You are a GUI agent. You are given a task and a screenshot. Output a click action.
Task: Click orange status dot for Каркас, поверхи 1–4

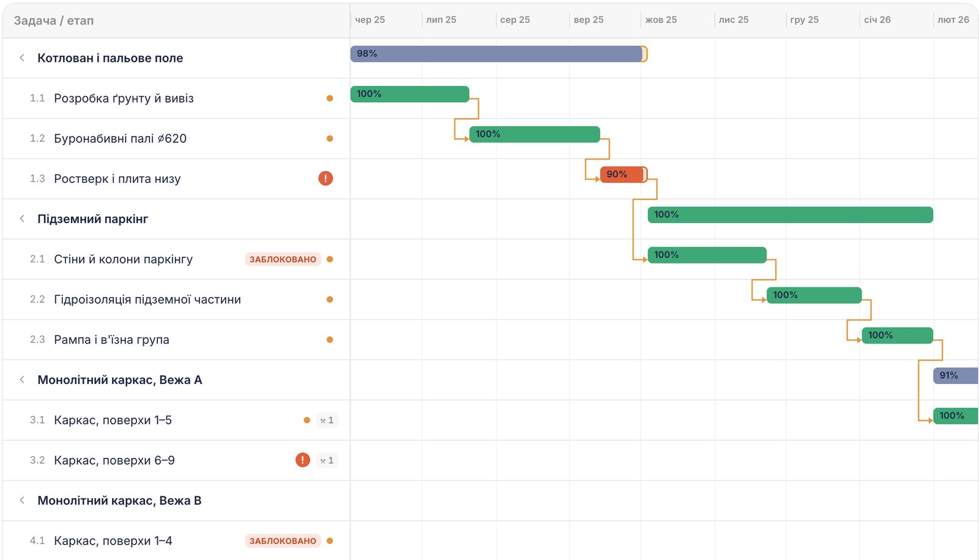[330, 541]
